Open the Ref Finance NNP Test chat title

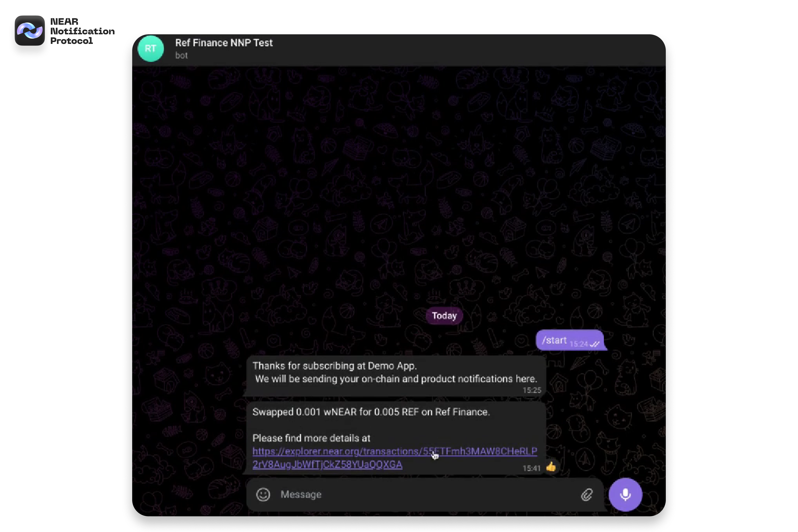224,43
